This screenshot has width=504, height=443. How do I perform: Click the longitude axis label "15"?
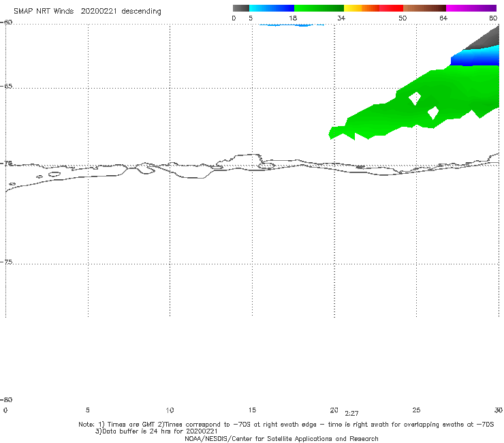[252, 410]
